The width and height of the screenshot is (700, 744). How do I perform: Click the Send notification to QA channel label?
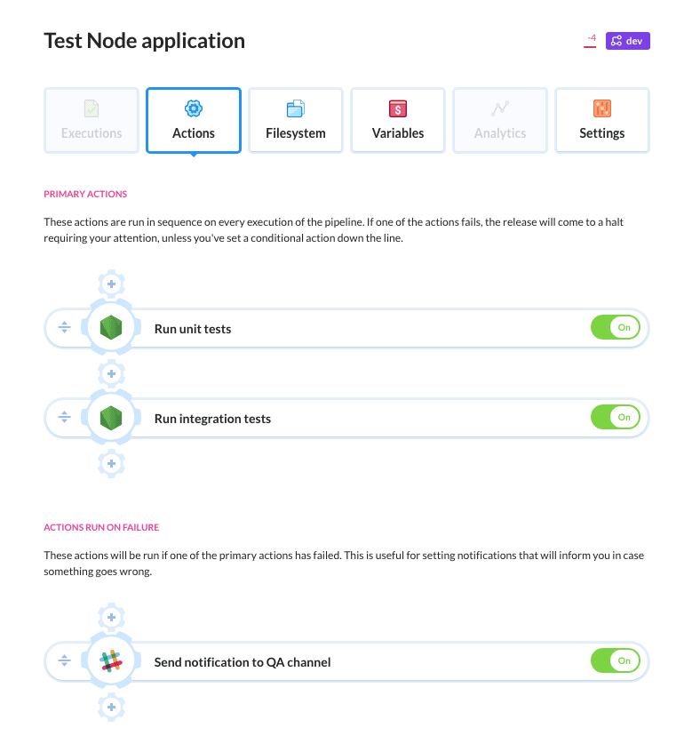243,662
